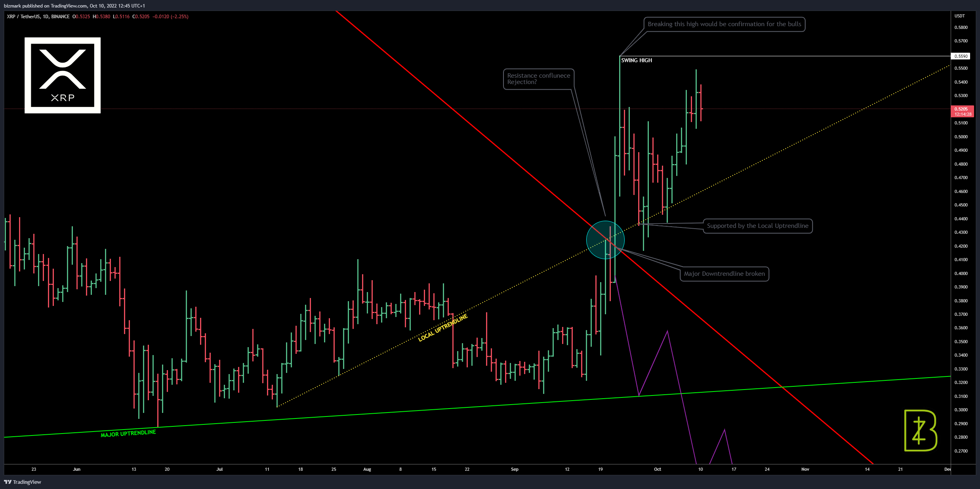Click the 'Oct' date axis label
The width and height of the screenshot is (980, 489).
(658, 469)
